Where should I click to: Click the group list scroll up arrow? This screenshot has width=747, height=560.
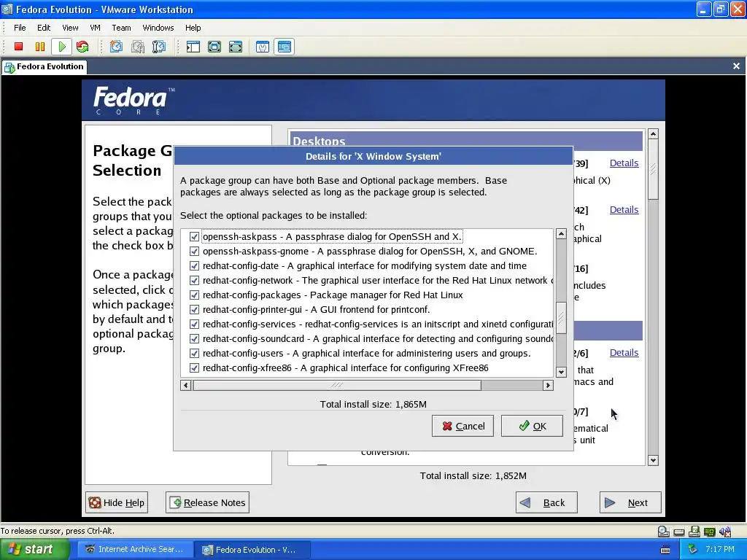(653, 134)
